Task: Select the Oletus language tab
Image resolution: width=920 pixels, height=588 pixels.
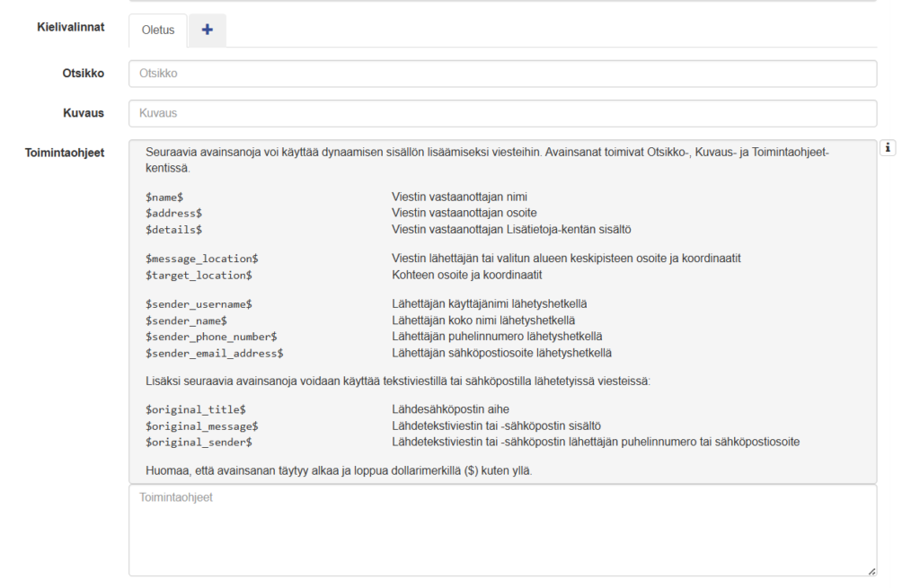Action: 158,31
